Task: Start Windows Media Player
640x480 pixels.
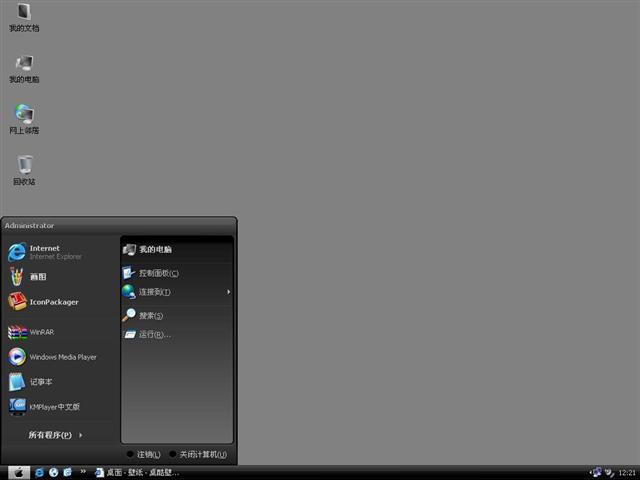Action: pos(61,357)
